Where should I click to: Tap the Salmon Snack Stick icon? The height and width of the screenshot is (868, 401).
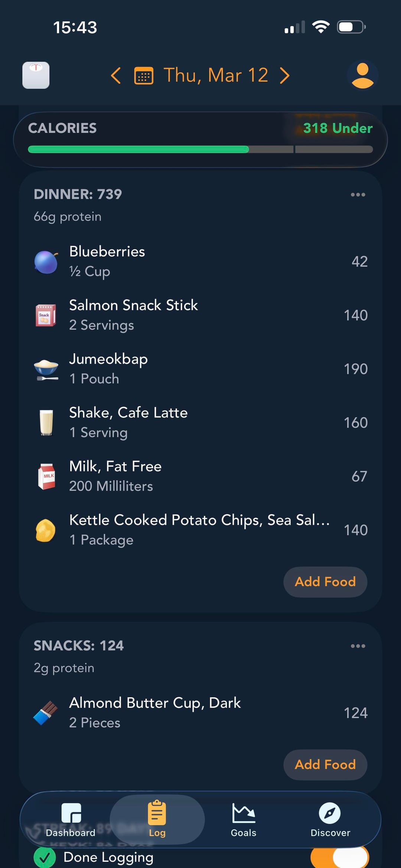pyautogui.click(x=46, y=315)
